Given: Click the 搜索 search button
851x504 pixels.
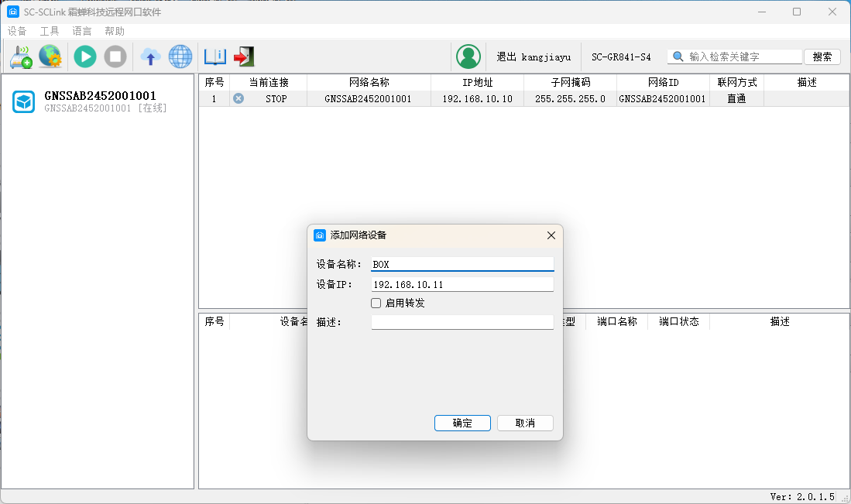Looking at the screenshot, I should [822, 57].
